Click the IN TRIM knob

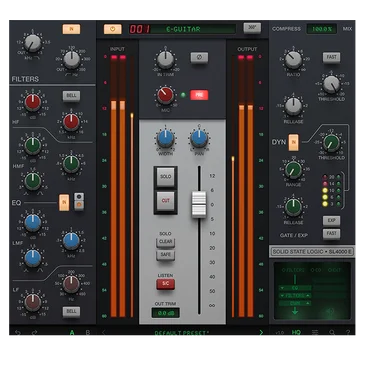tap(165, 60)
